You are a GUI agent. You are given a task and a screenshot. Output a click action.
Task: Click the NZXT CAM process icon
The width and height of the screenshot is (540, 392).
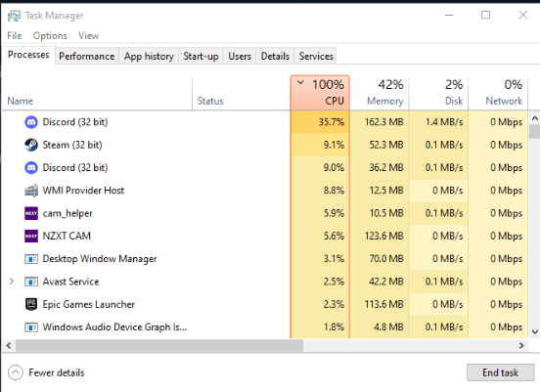coord(31,237)
